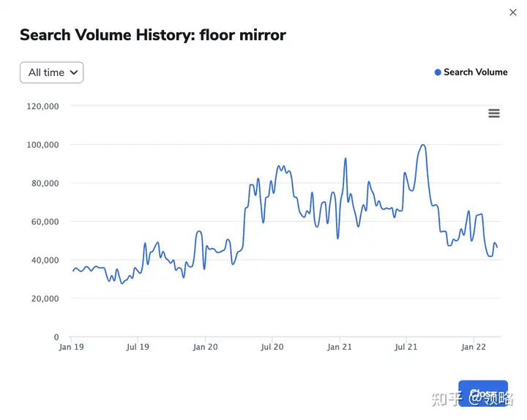Click the 100,000 y-axis label
This screenshot has width=527, height=420.
(x=42, y=145)
